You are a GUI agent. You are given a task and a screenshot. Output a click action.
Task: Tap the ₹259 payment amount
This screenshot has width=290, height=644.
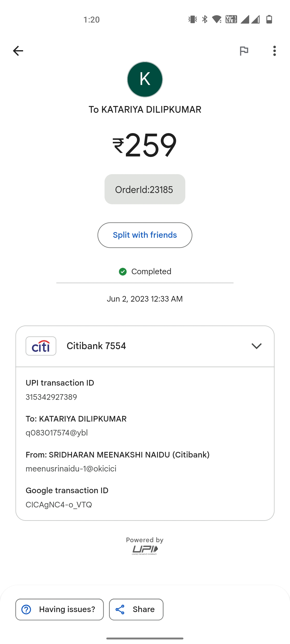(x=145, y=145)
